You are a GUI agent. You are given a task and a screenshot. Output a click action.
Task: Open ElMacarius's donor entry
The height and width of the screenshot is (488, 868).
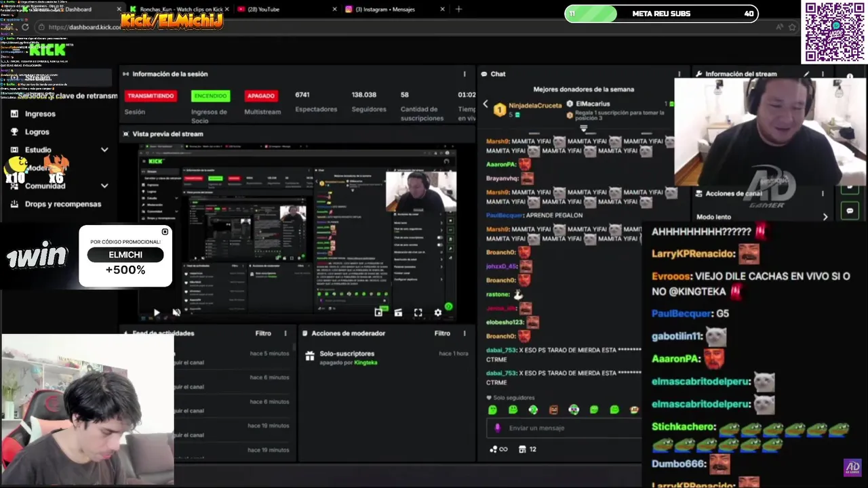coord(593,104)
